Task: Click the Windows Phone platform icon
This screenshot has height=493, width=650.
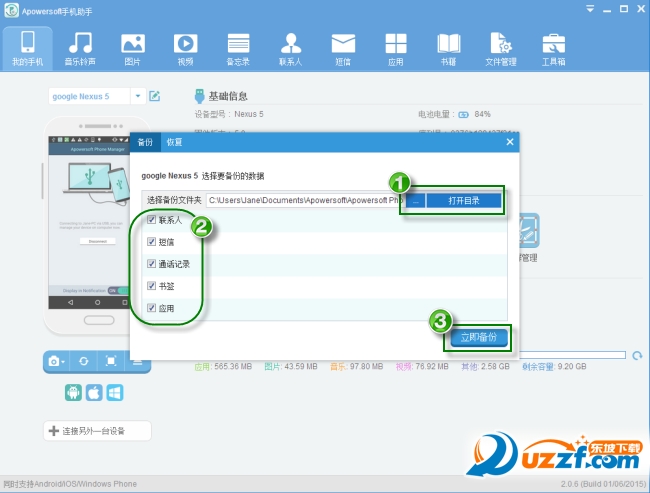Action: point(115,392)
